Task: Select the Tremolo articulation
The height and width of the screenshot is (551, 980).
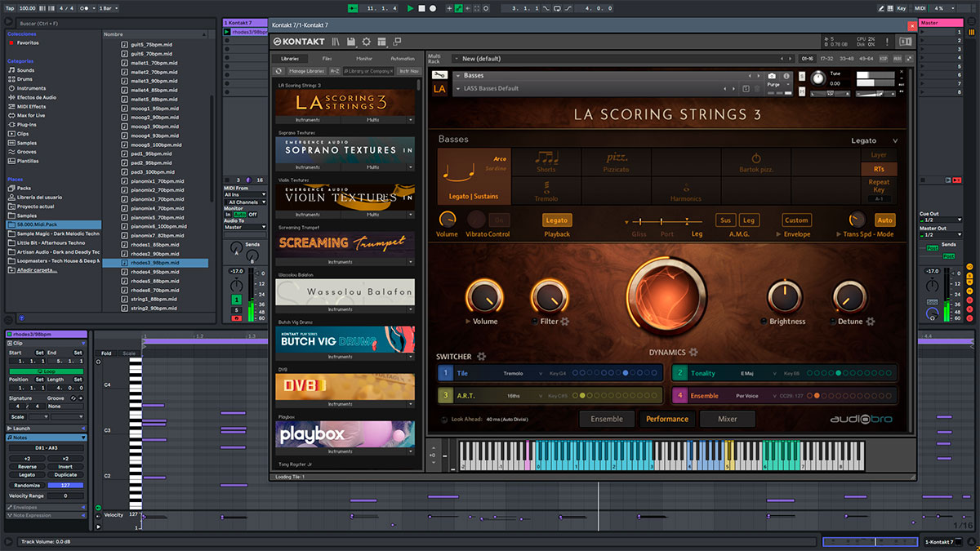Action: (546, 189)
